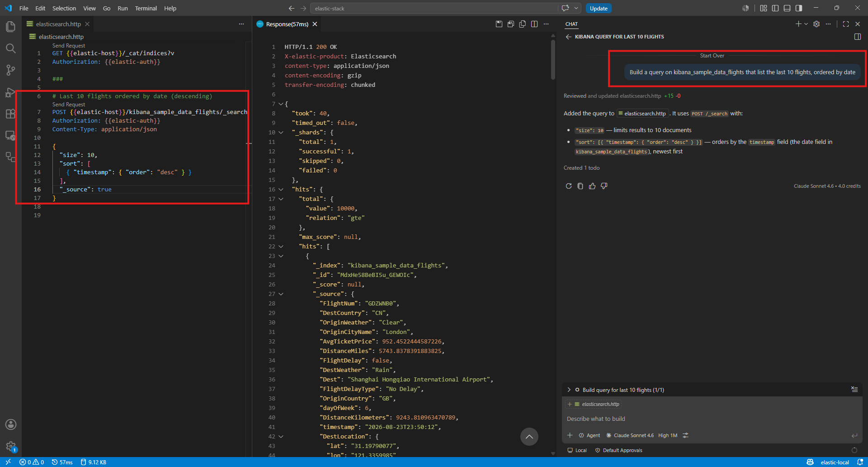Customize layout from title bar

764,8
